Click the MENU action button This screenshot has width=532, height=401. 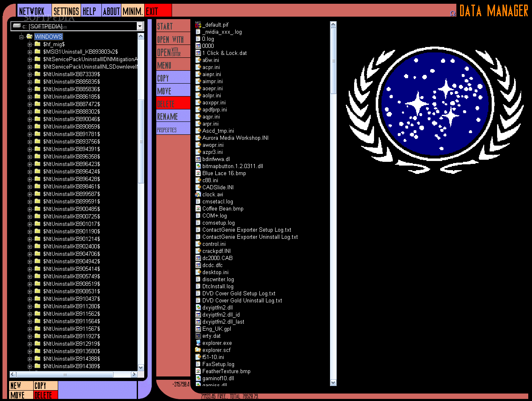pyautogui.click(x=173, y=65)
